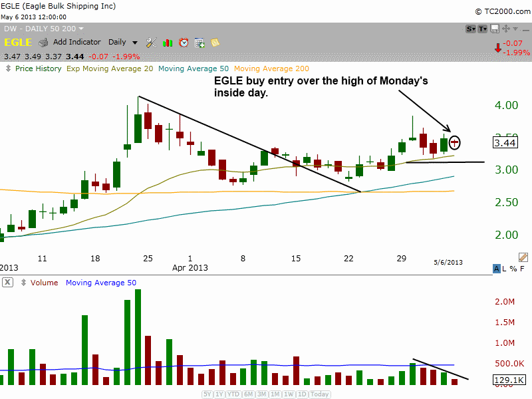The width and height of the screenshot is (532, 399).
Task: Select Exp Moving Average 20 indicator label
Action: 110,68
